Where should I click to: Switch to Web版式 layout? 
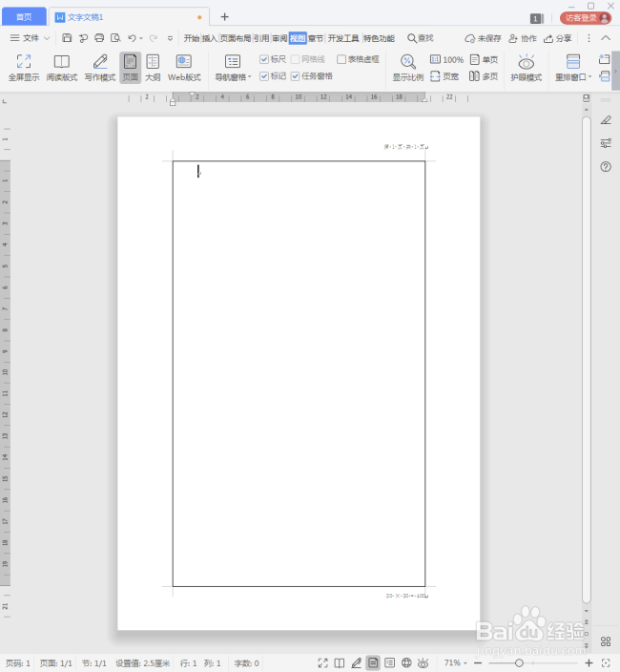pos(184,67)
